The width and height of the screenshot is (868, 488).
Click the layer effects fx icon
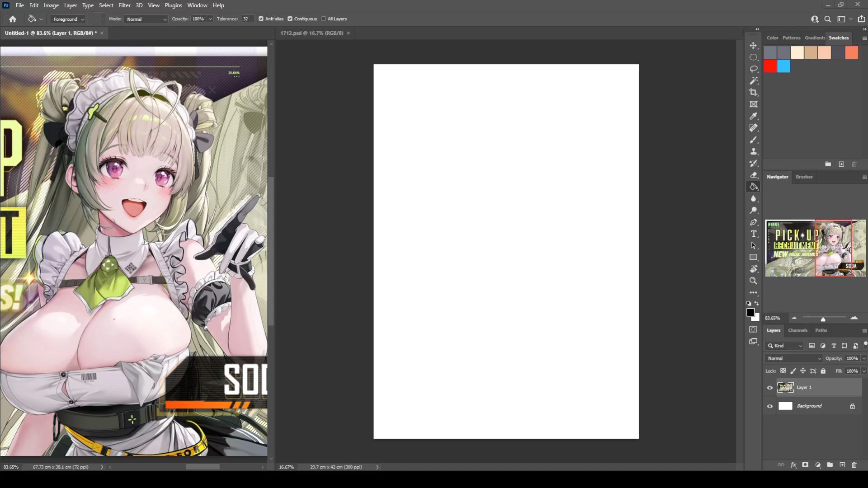pyautogui.click(x=793, y=465)
